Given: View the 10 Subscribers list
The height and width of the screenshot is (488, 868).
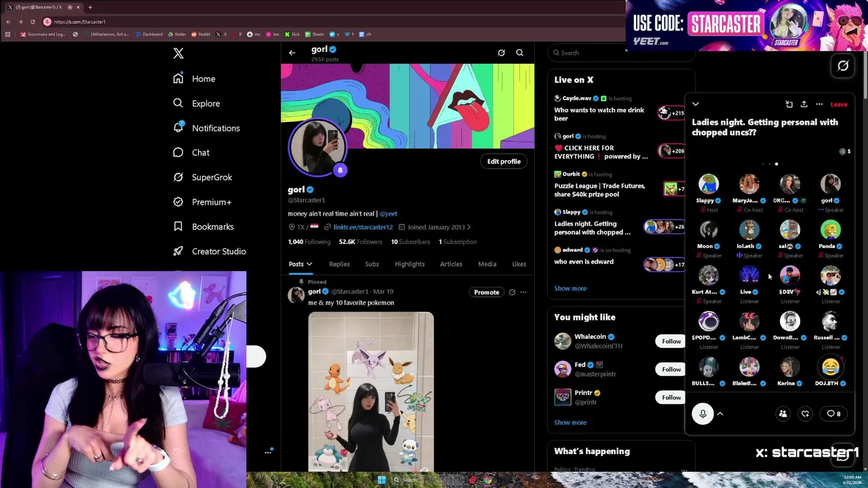Looking at the screenshot, I should pos(410,242).
